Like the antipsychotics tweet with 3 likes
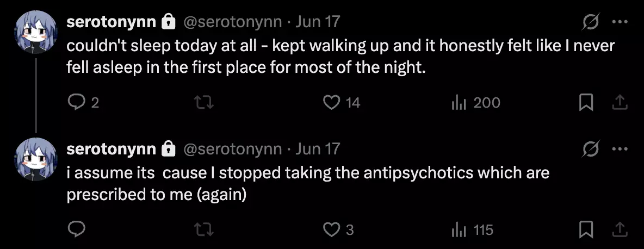Viewport: 644px width, 249px height. coord(331,230)
